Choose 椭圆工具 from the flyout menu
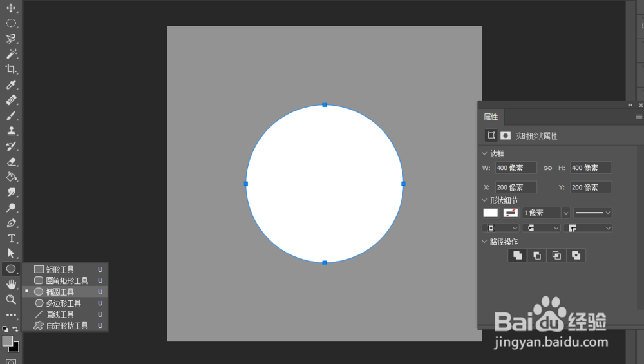 click(x=65, y=292)
